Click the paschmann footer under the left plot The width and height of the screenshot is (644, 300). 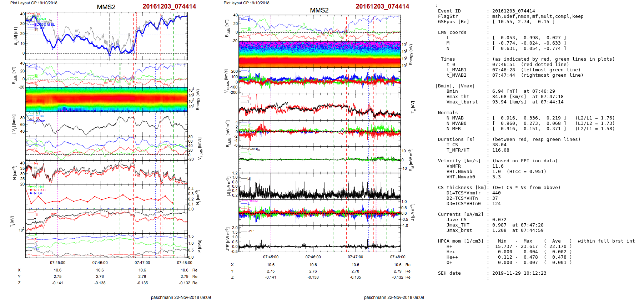tap(181, 297)
